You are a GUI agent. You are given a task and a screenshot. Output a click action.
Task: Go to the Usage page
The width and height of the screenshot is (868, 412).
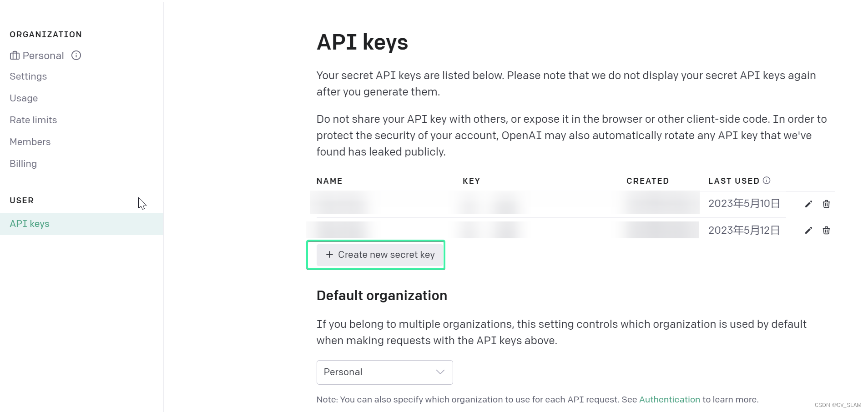pyautogui.click(x=24, y=98)
